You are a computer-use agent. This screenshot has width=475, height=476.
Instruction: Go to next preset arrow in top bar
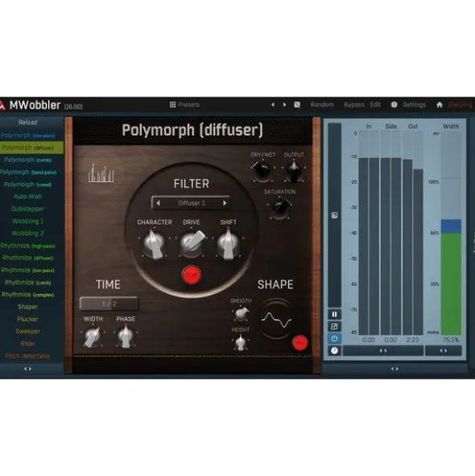284,105
